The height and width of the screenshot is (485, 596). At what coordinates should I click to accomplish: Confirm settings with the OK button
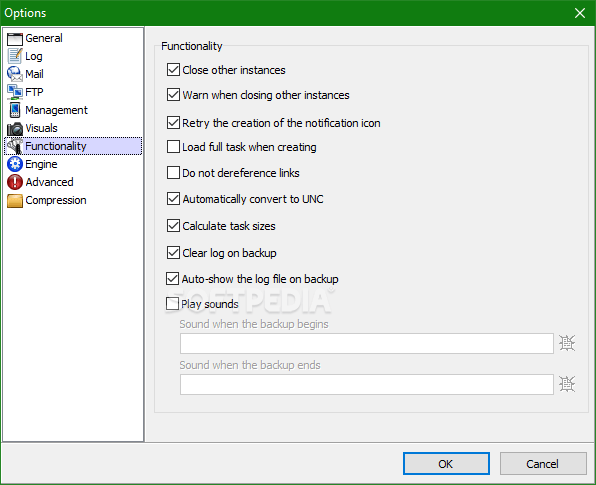446,464
